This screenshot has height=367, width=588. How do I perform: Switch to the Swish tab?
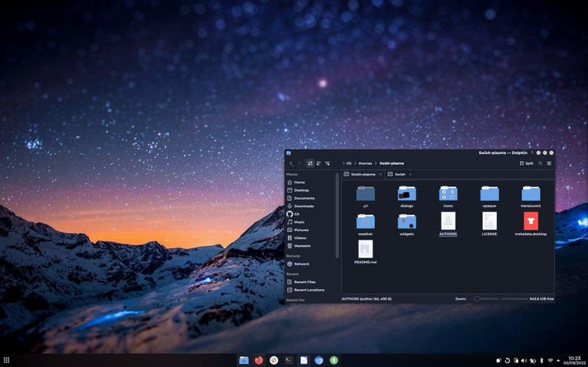pos(399,174)
